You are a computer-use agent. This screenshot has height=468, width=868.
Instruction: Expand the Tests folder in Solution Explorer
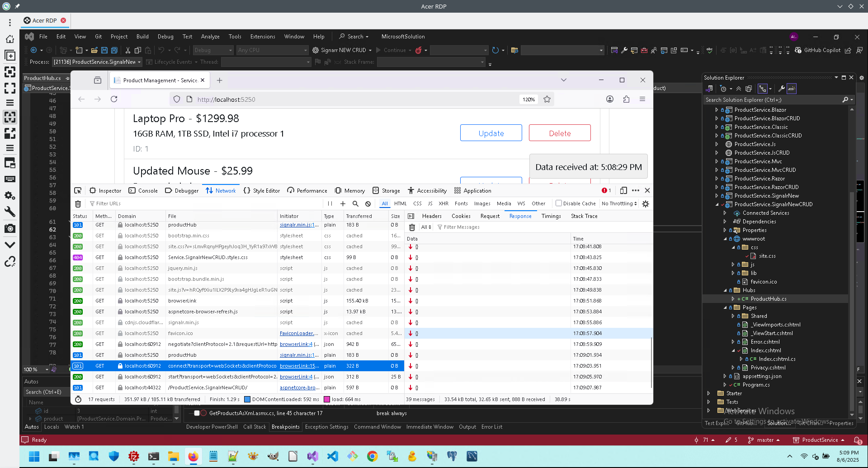pos(708,402)
